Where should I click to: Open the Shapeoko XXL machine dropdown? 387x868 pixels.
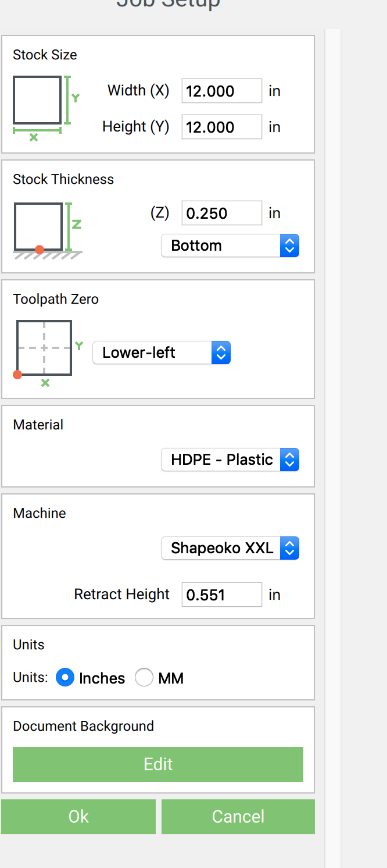coord(230,548)
